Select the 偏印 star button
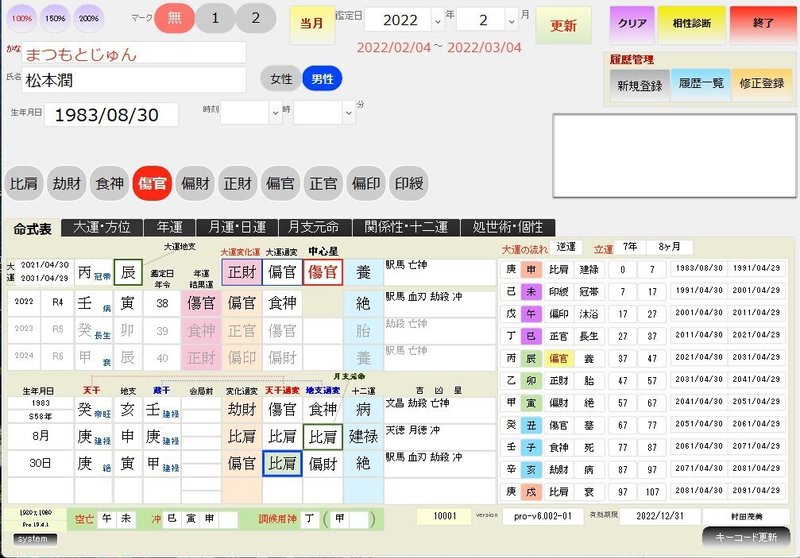This screenshot has width=800, height=558. 366,183
